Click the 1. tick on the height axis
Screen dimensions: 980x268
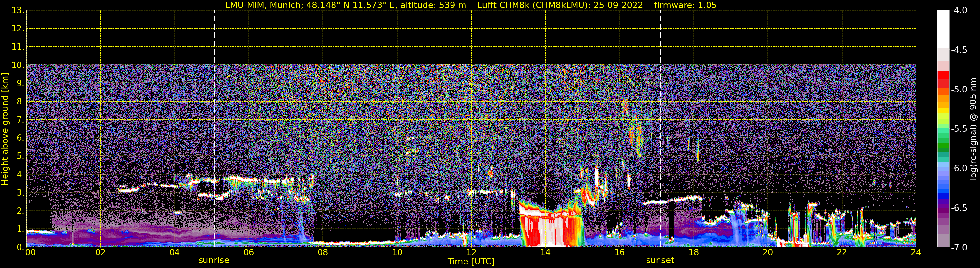tap(20, 229)
